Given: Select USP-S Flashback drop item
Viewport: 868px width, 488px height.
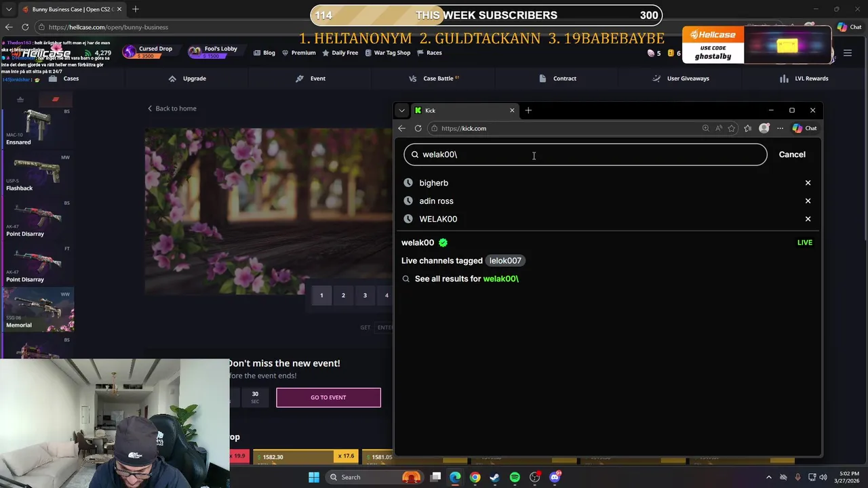Looking at the screenshot, I should click(x=37, y=173).
